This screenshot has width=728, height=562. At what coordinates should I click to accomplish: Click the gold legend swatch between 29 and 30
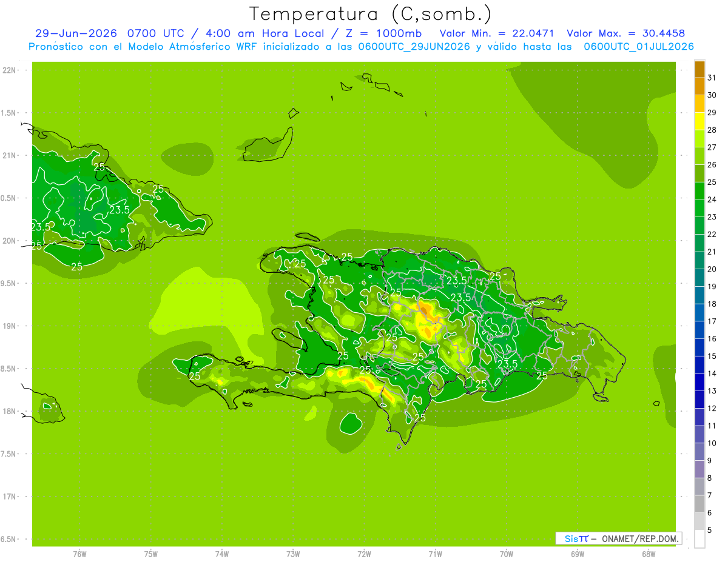click(699, 104)
